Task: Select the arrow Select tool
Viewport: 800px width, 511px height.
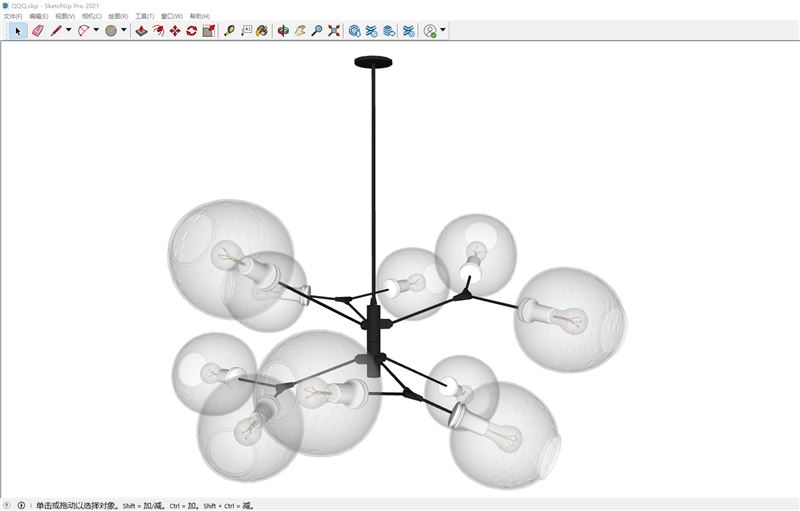Action: [17, 31]
